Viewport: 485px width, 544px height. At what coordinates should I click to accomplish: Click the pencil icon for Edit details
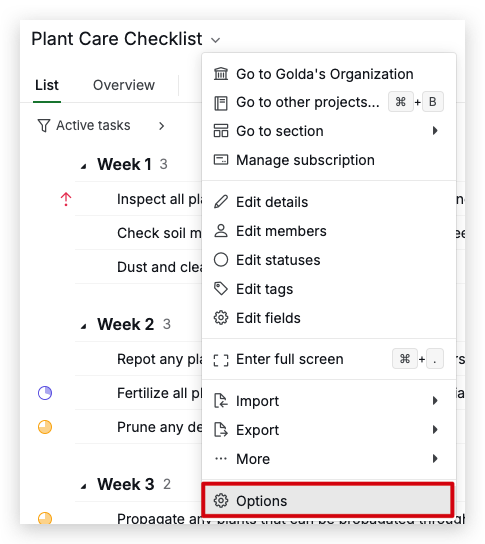pos(221,202)
